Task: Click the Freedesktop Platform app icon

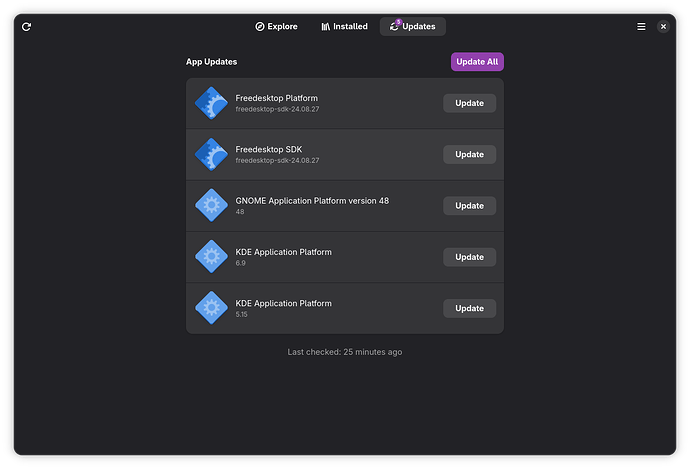Action: (x=211, y=103)
